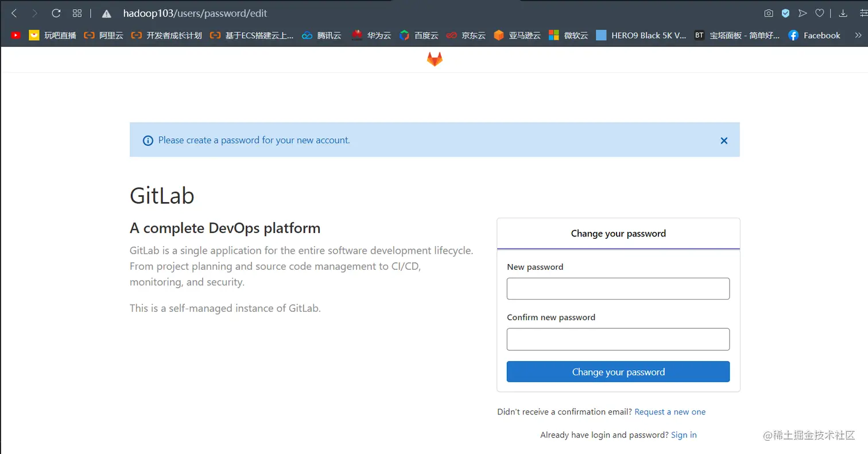The width and height of the screenshot is (868, 454).
Task: Click 'Please create a password for your new account.'
Action: pos(254,140)
